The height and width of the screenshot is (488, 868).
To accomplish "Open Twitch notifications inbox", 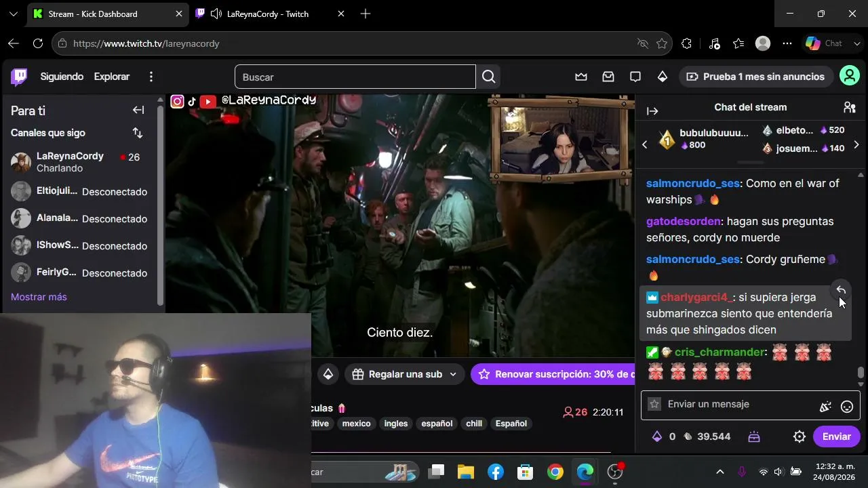I will tap(608, 77).
